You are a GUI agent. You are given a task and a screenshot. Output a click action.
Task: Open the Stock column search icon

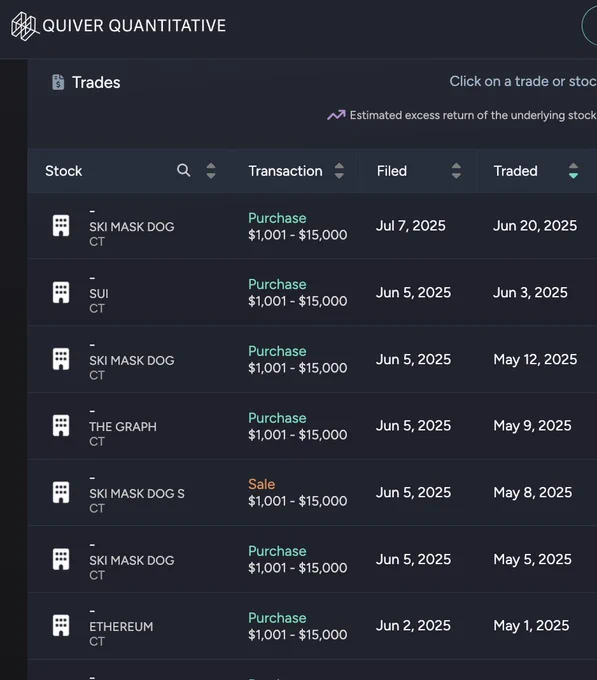(183, 170)
